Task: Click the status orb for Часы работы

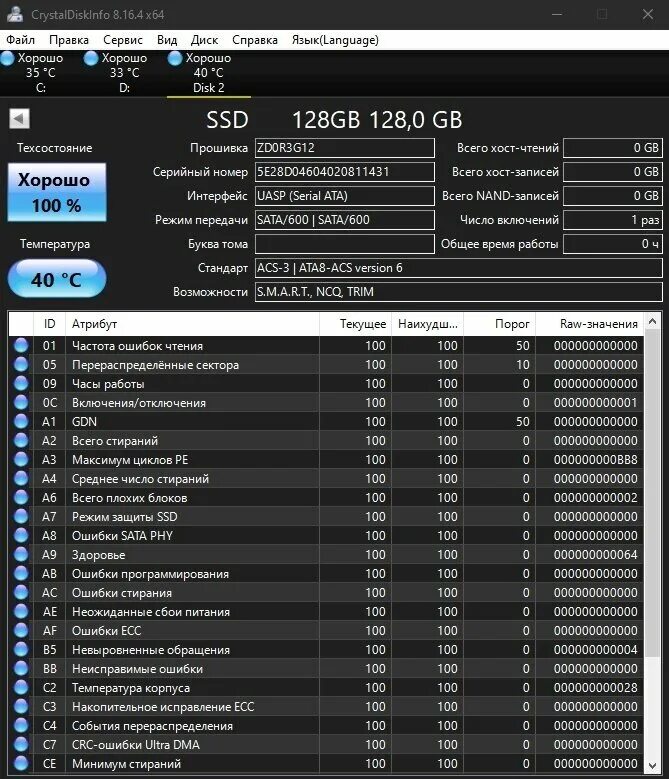Action: pyautogui.click(x=21, y=383)
